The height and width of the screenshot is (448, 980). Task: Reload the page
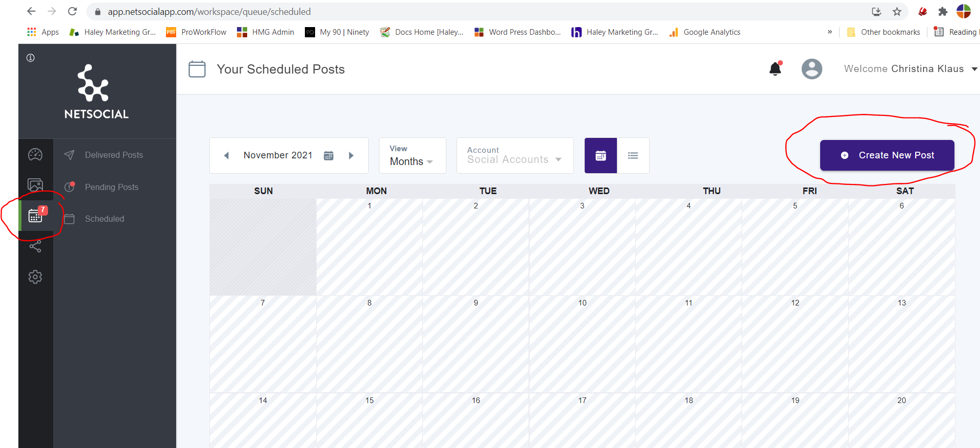(x=73, y=11)
